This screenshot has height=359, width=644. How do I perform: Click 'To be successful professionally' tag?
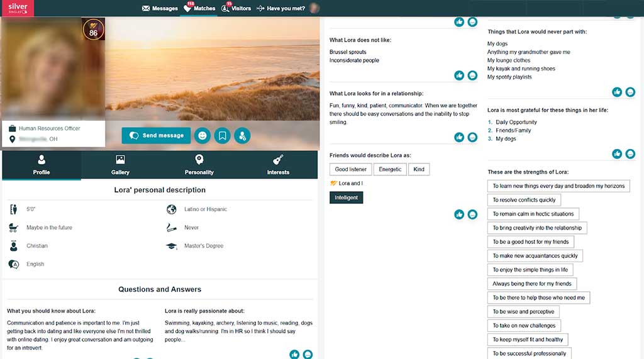click(x=530, y=354)
